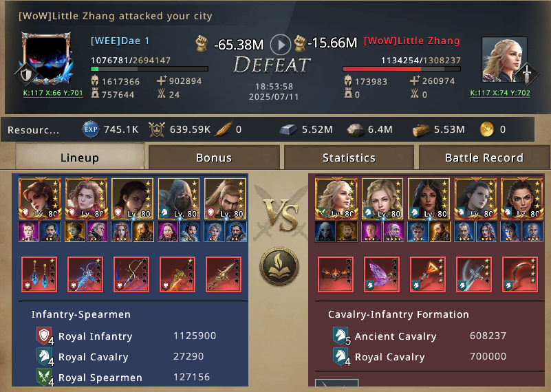Tap the Ancient Cavalry troop icon
Viewport: 551px width, 392px height.
point(341,336)
